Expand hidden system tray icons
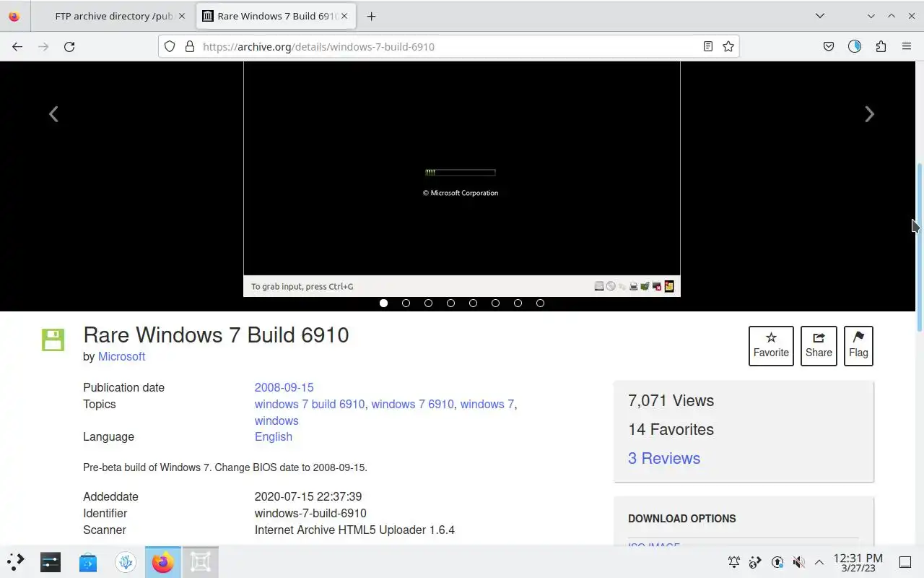The image size is (924, 578). click(x=819, y=562)
